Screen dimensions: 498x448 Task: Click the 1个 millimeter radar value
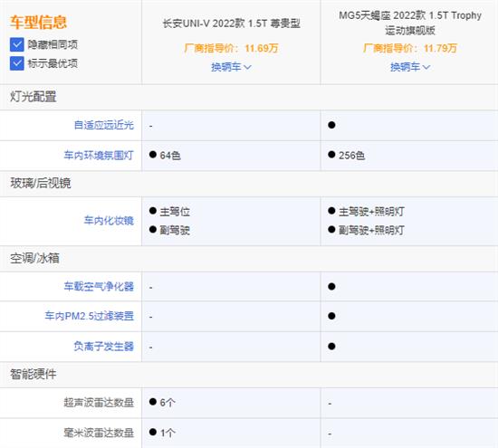(168, 433)
